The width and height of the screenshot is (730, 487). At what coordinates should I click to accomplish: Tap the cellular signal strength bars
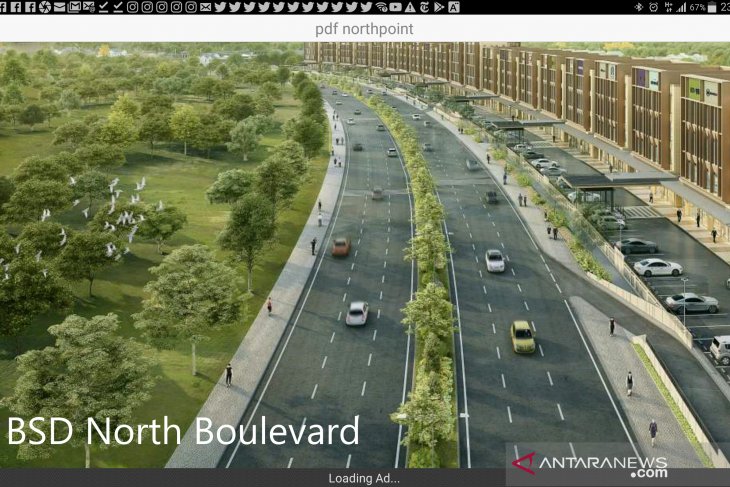pyautogui.click(x=682, y=7)
